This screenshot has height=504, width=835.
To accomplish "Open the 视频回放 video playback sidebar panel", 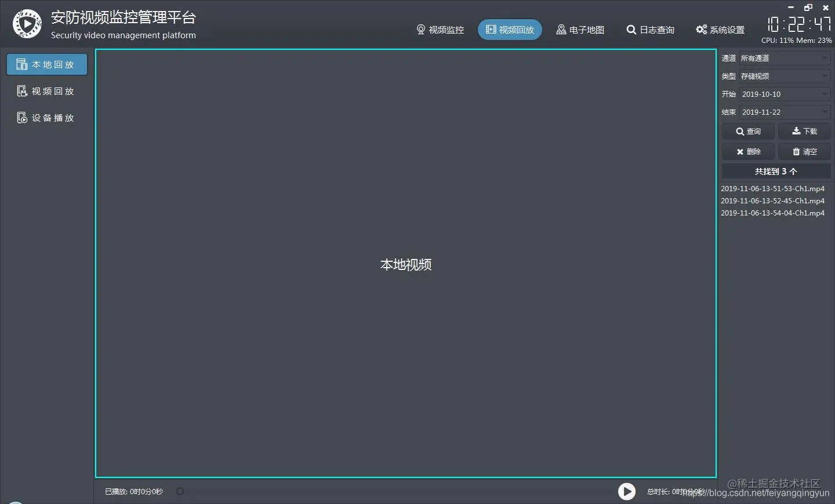I will click(46, 91).
